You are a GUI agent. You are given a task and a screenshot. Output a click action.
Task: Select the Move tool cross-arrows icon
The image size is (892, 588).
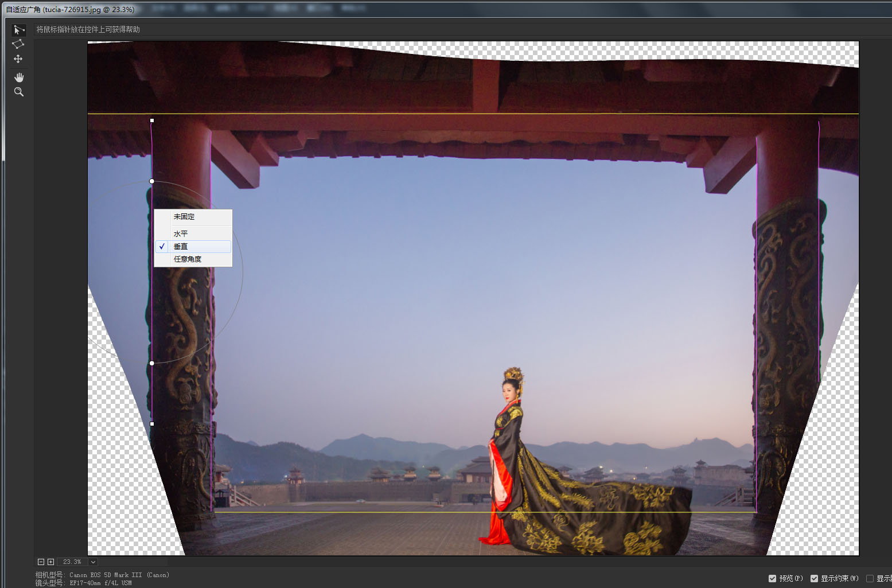click(x=18, y=59)
